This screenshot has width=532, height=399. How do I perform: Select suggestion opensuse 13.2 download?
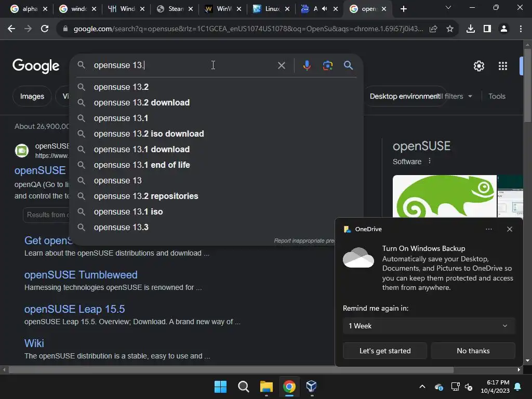[217, 102]
